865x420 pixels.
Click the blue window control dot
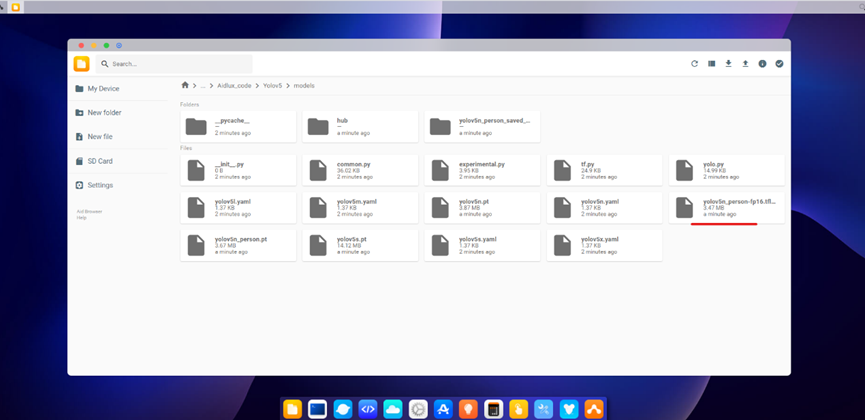click(119, 45)
